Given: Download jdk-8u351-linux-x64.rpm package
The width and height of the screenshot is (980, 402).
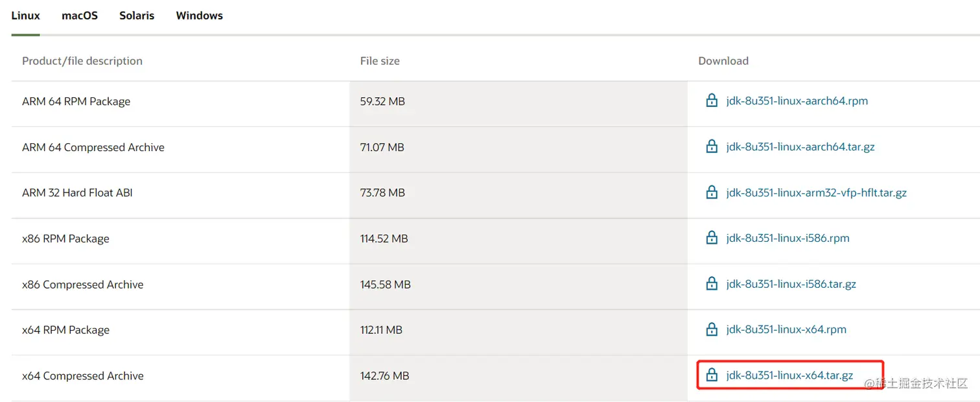Looking at the screenshot, I should pyautogui.click(x=786, y=329).
